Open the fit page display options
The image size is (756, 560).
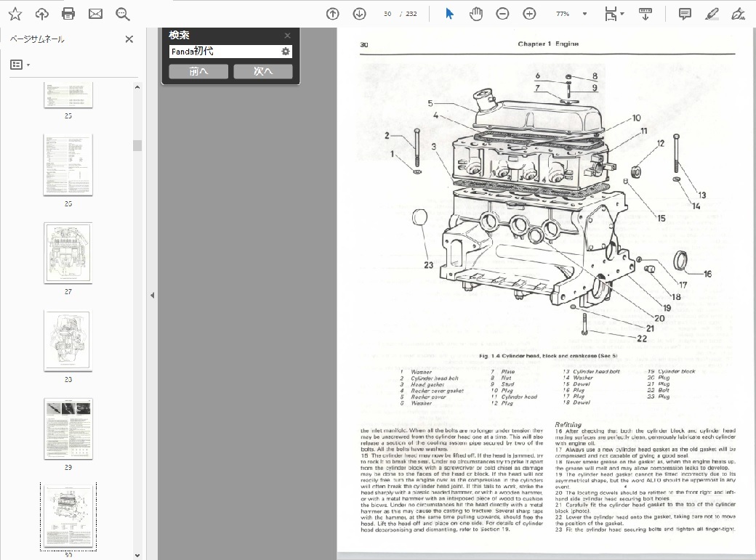pyautogui.click(x=614, y=14)
